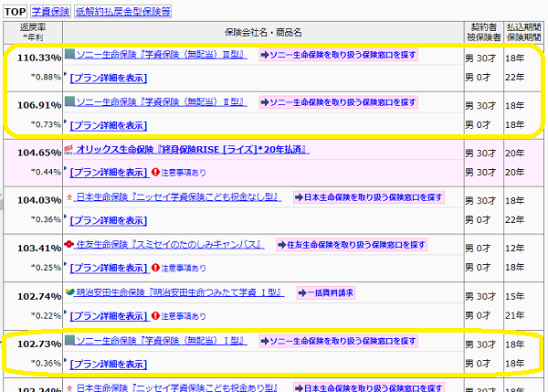This screenshot has height=392, width=548.
Task: Select the *0.44% annual rate value
Action: click(x=47, y=172)
